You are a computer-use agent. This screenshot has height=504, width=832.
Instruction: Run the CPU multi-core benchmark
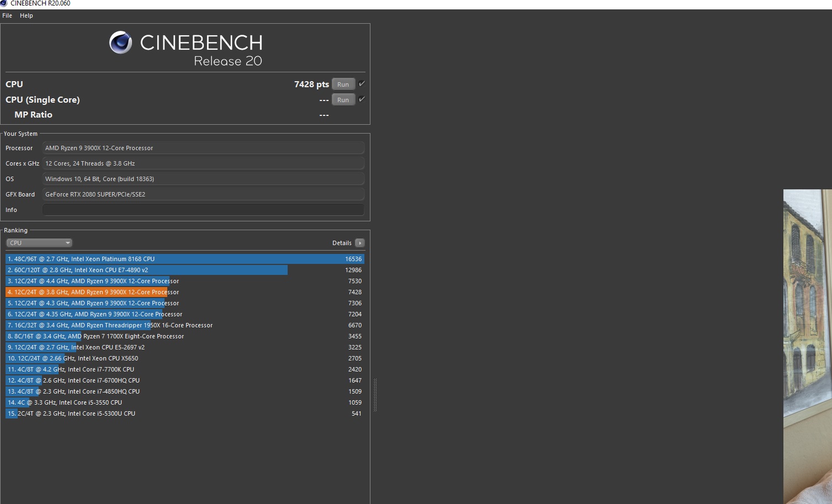pyautogui.click(x=343, y=84)
